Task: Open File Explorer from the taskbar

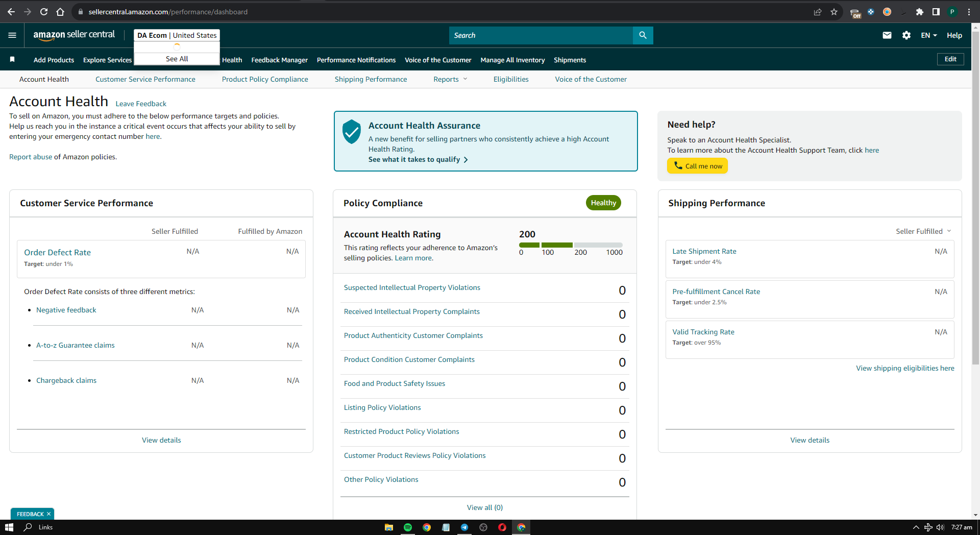Action: click(x=389, y=527)
